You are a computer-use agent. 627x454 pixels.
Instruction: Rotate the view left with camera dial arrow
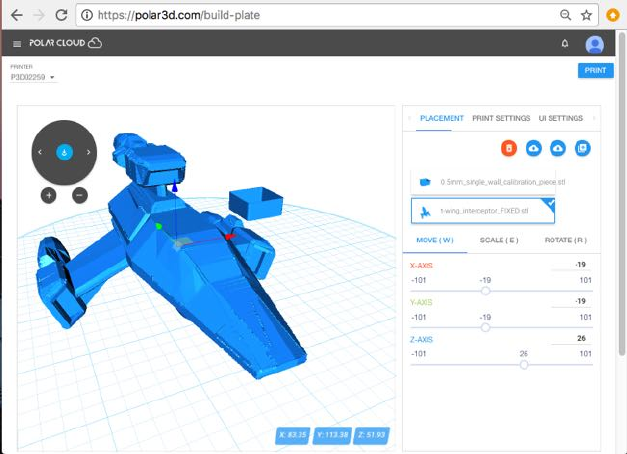(40, 152)
